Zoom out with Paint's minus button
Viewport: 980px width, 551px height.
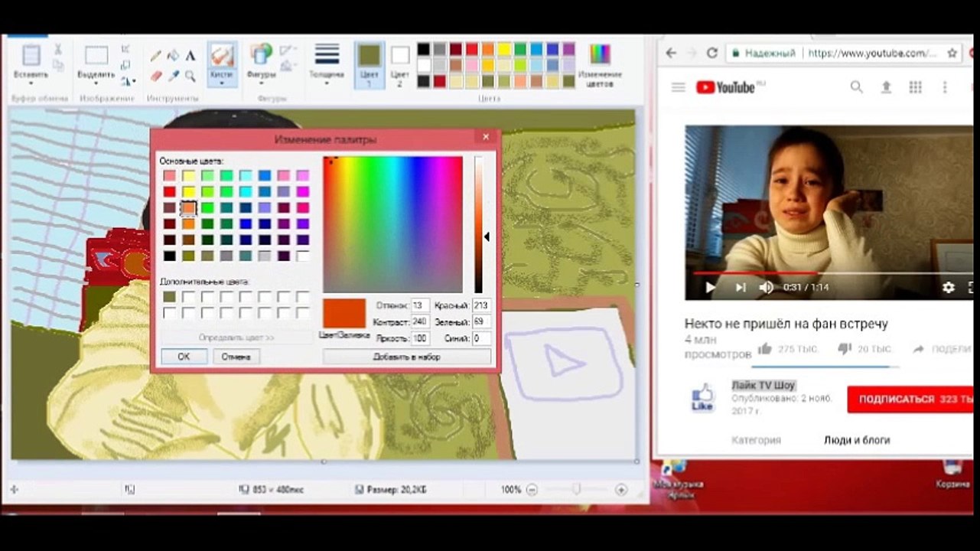pyautogui.click(x=532, y=490)
